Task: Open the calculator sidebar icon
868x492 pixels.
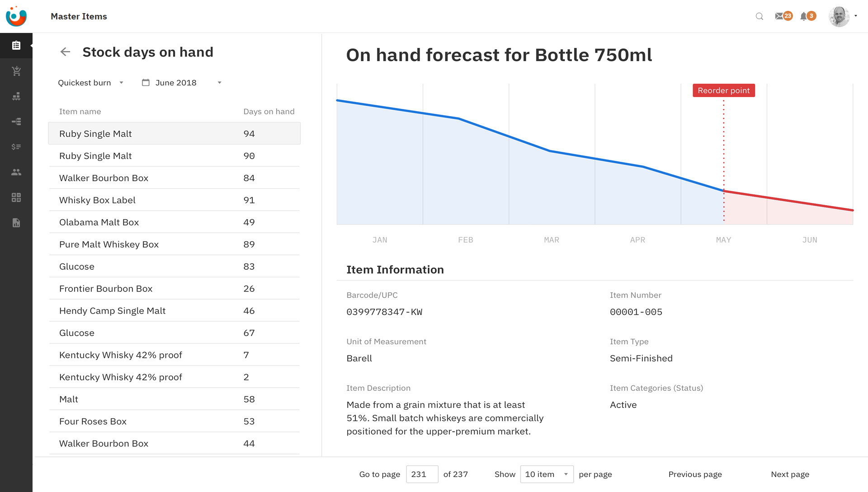Action: click(16, 197)
